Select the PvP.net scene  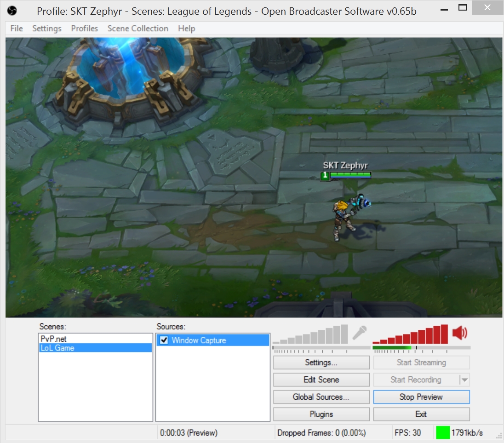click(x=95, y=339)
